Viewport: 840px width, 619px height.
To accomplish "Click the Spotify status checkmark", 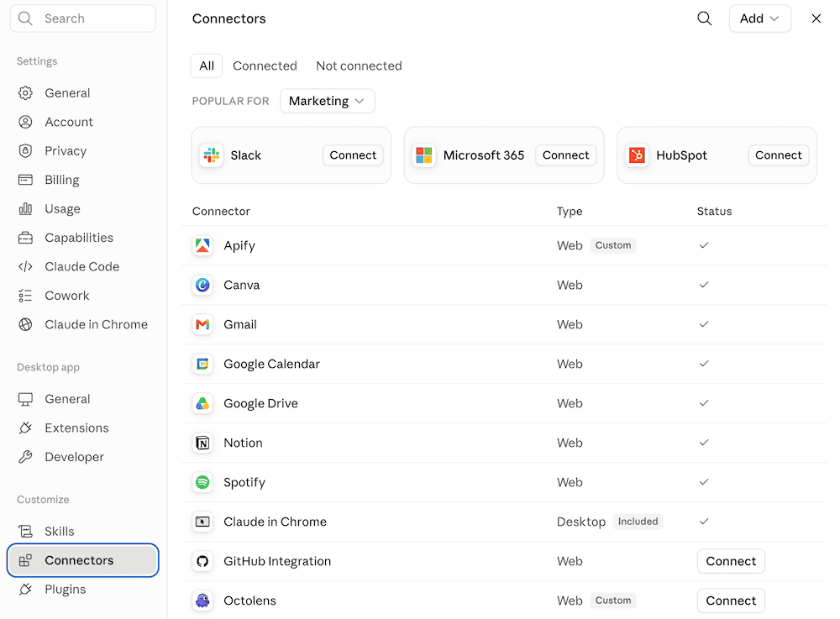I will [704, 482].
